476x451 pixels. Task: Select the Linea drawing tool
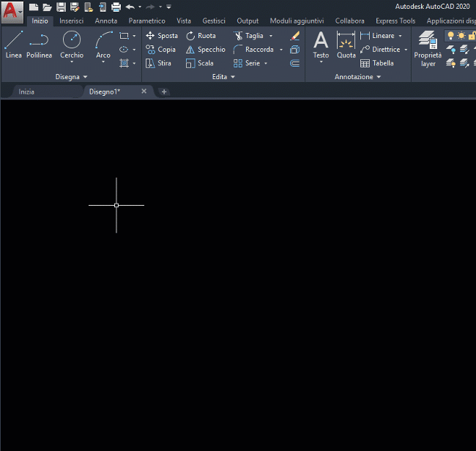pyautogui.click(x=14, y=45)
